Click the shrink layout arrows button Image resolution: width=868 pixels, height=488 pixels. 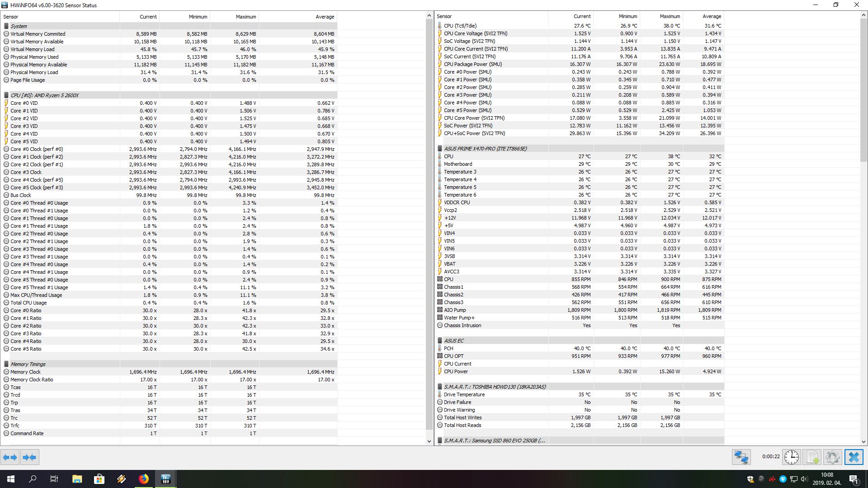point(29,457)
